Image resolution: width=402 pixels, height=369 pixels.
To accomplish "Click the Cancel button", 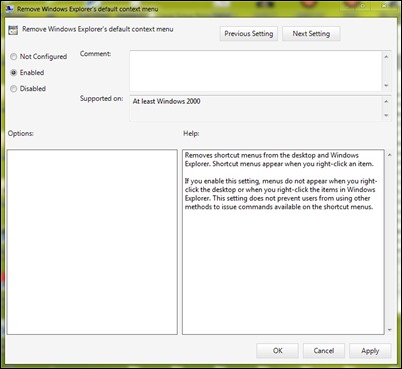I will (324, 351).
